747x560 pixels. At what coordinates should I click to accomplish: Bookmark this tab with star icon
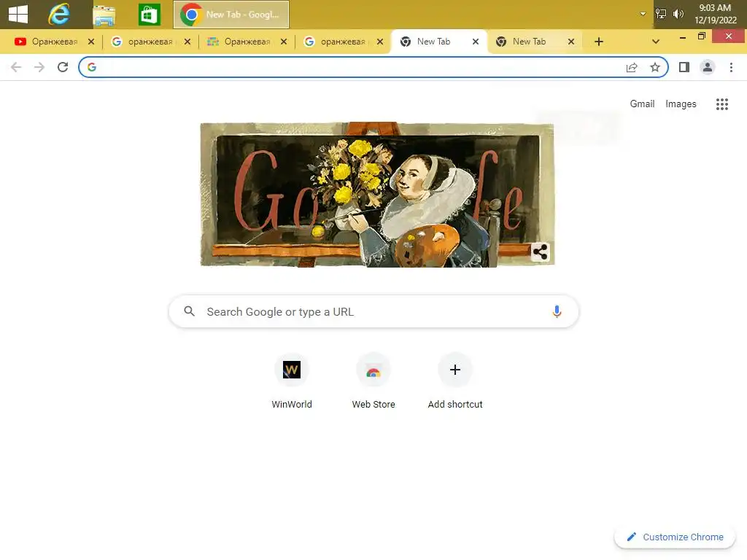click(x=655, y=67)
